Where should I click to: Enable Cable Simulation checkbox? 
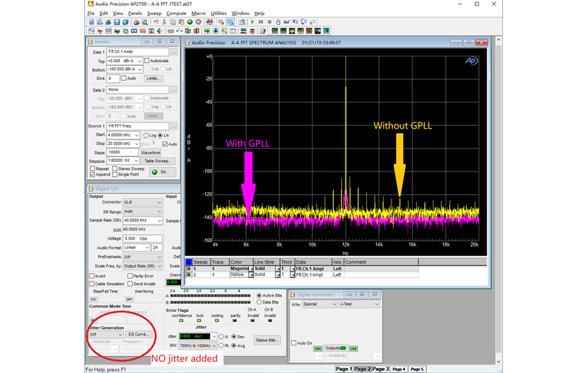92,283
